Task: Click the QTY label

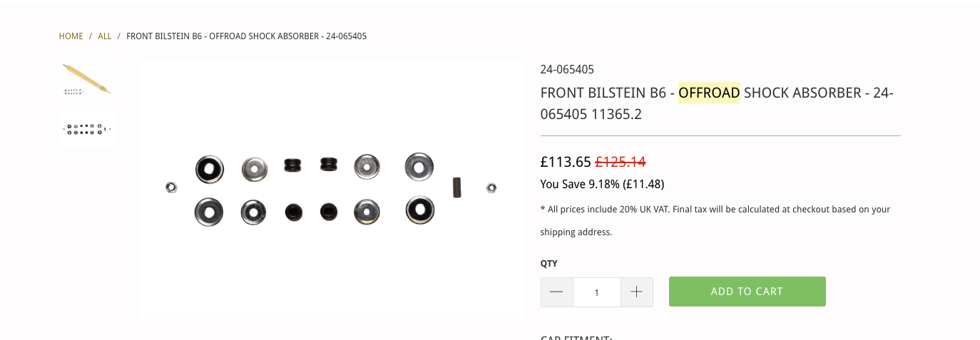Action: pyautogui.click(x=548, y=263)
